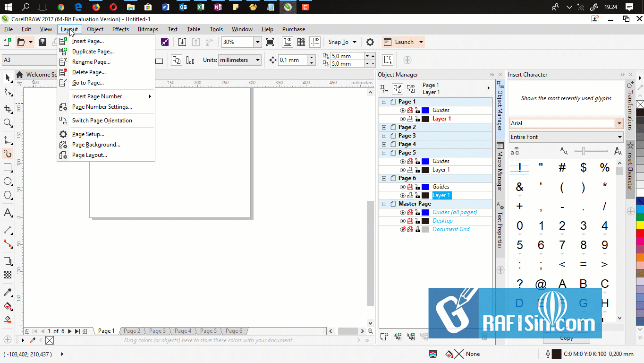Toggle printer icon on Guides (all pages)
This screenshot has height=363, width=644.
click(410, 212)
